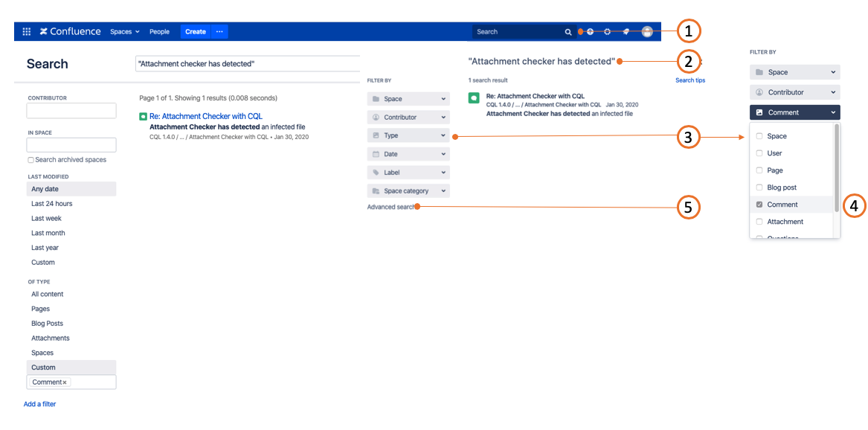
Task: Open the app switcher grid icon
Action: coord(27,32)
